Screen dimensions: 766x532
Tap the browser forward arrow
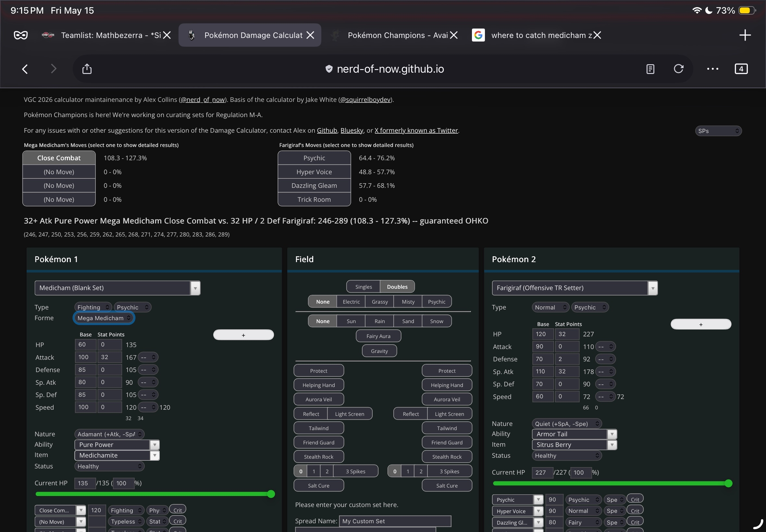pyautogui.click(x=53, y=69)
